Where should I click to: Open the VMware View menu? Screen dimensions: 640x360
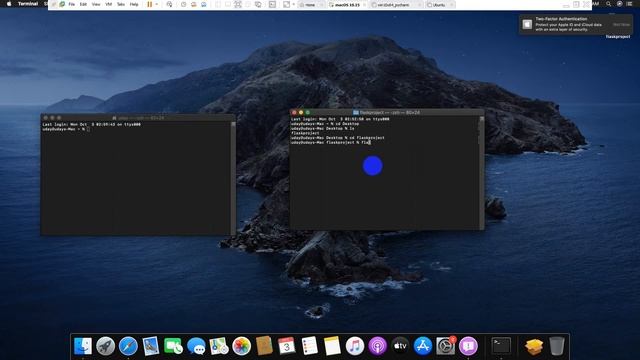[x=96, y=4]
